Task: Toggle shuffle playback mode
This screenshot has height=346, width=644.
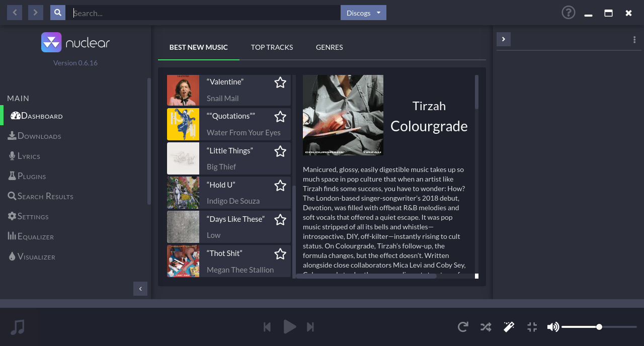Action: [486, 327]
